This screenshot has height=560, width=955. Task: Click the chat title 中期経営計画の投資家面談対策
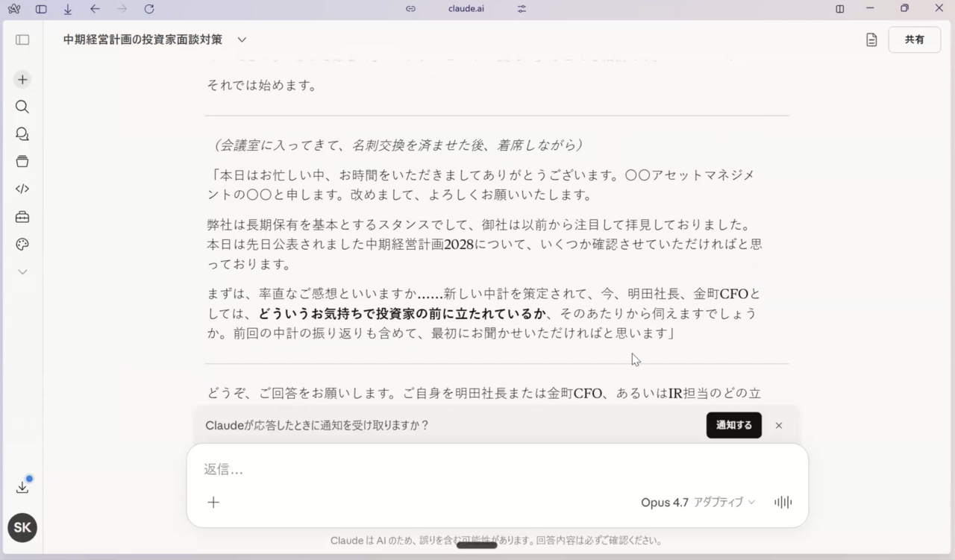click(143, 40)
